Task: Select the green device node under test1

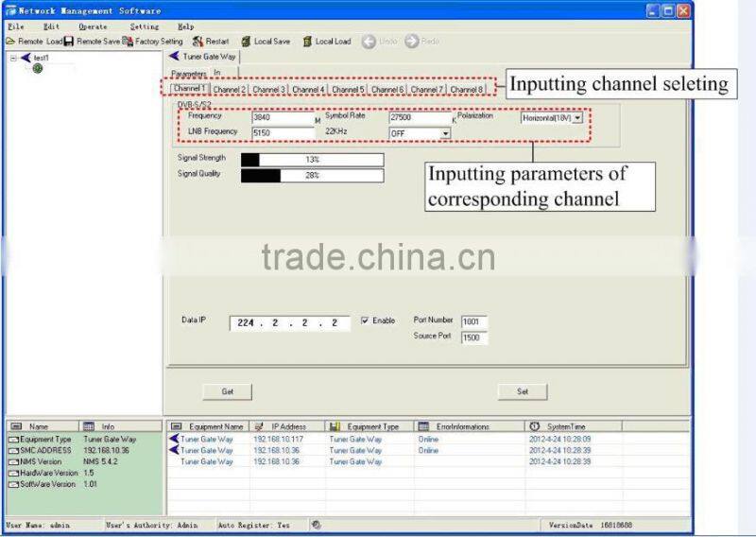Action: [38, 69]
